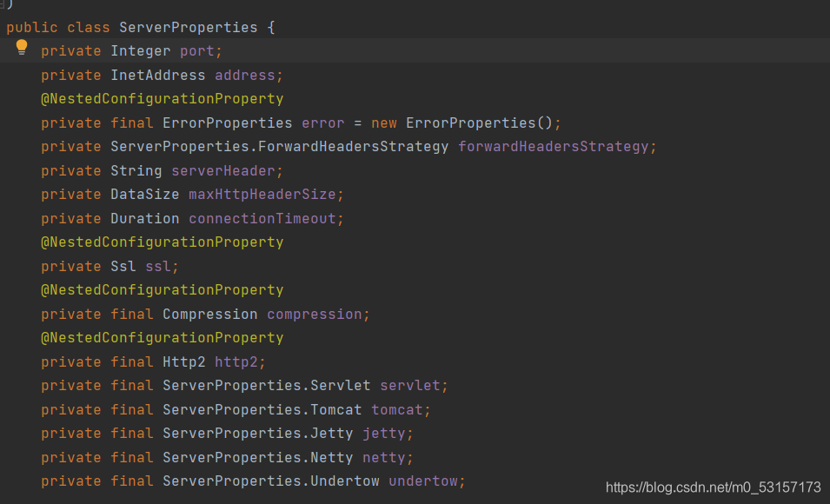Click the DataSize type name

(144, 195)
